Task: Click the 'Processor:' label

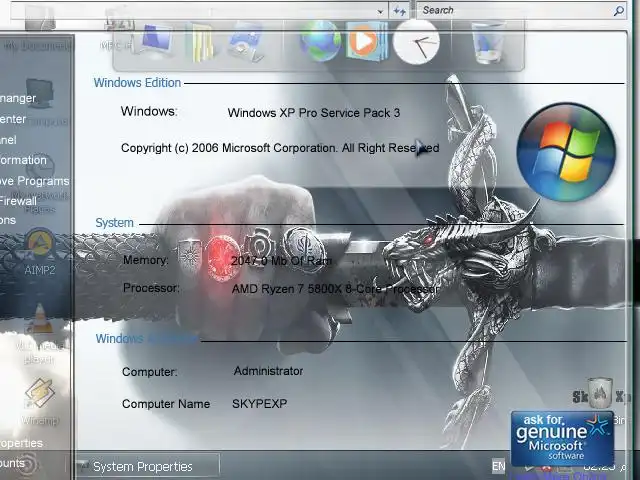Action: 151,288
